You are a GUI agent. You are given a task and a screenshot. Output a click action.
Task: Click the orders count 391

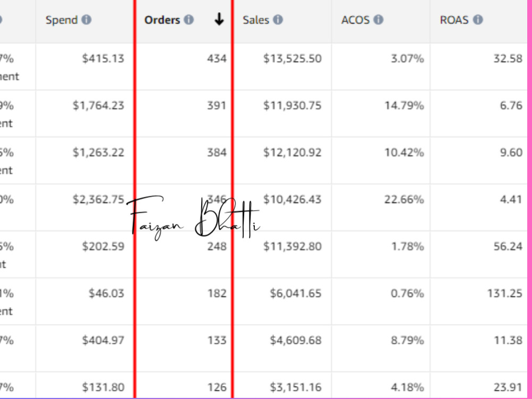pyautogui.click(x=217, y=105)
